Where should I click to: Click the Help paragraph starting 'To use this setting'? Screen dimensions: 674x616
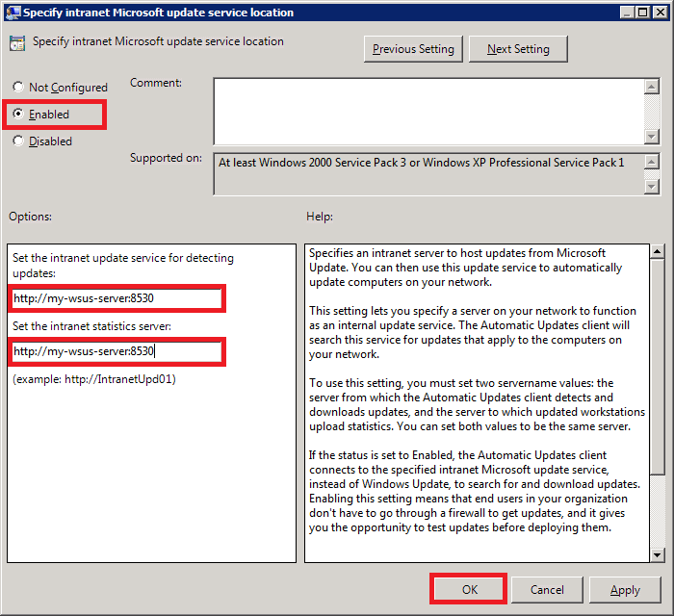coord(478,404)
